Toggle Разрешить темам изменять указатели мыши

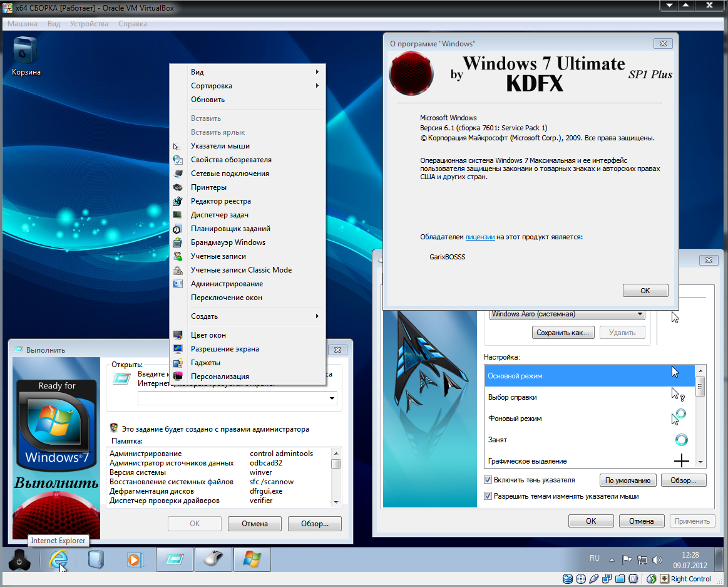tap(488, 496)
